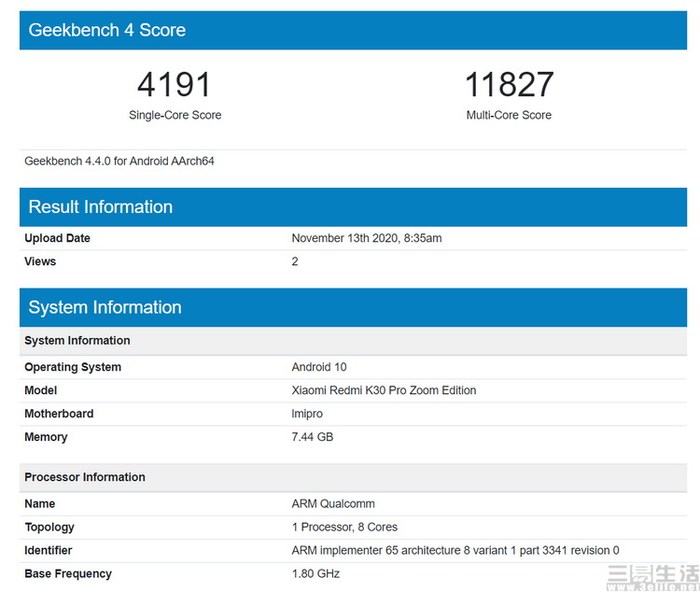Select the Views value '2'
The height and width of the screenshot is (592, 700).
pos(295,262)
